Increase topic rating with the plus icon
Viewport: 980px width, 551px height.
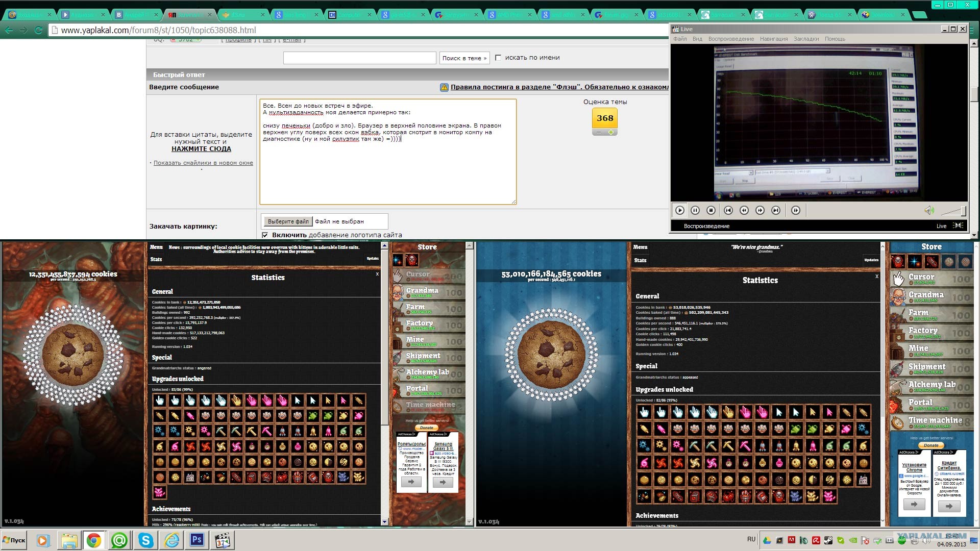point(611,132)
